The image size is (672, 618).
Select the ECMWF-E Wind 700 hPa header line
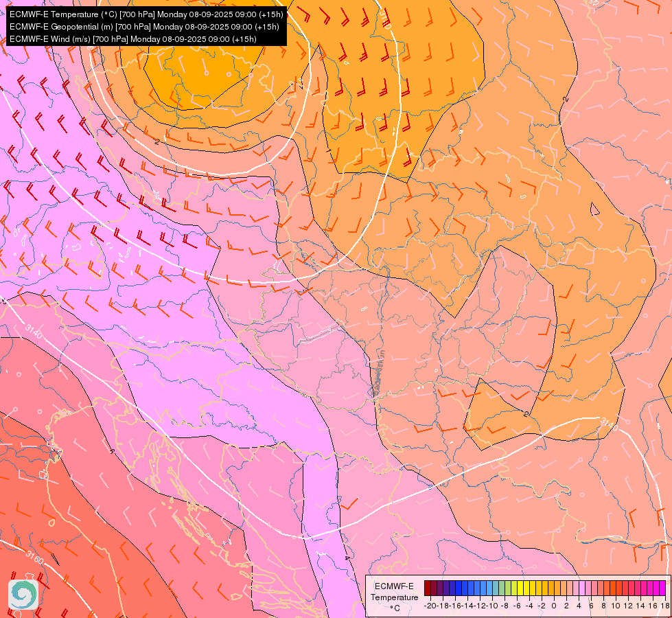coord(133,39)
